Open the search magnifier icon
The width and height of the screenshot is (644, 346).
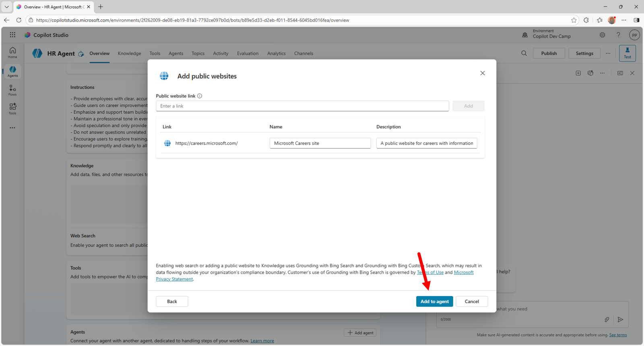524,53
